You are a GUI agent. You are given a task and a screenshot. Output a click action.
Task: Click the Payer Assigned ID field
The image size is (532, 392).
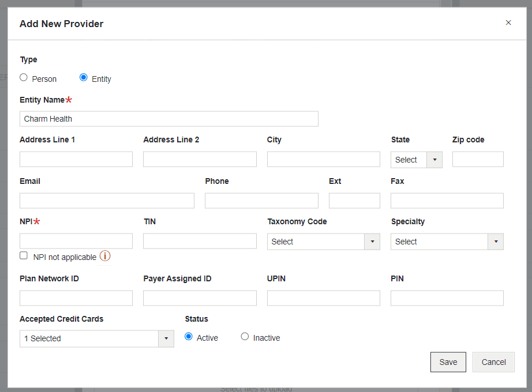pos(199,297)
